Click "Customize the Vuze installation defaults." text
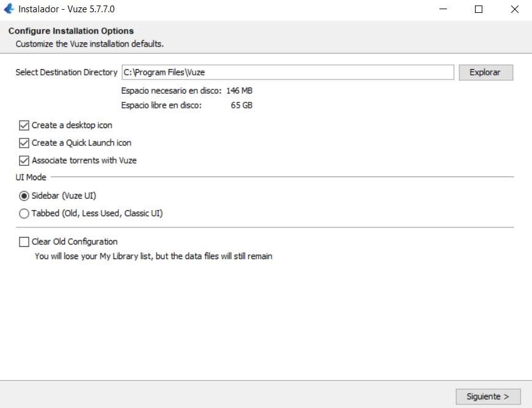Image resolution: width=532 pixels, height=408 pixels. [89, 44]
